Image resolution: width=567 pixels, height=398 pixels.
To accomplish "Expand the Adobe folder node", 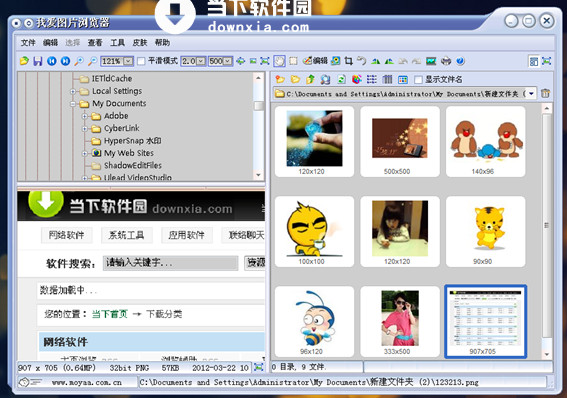I will click(85, 116).
